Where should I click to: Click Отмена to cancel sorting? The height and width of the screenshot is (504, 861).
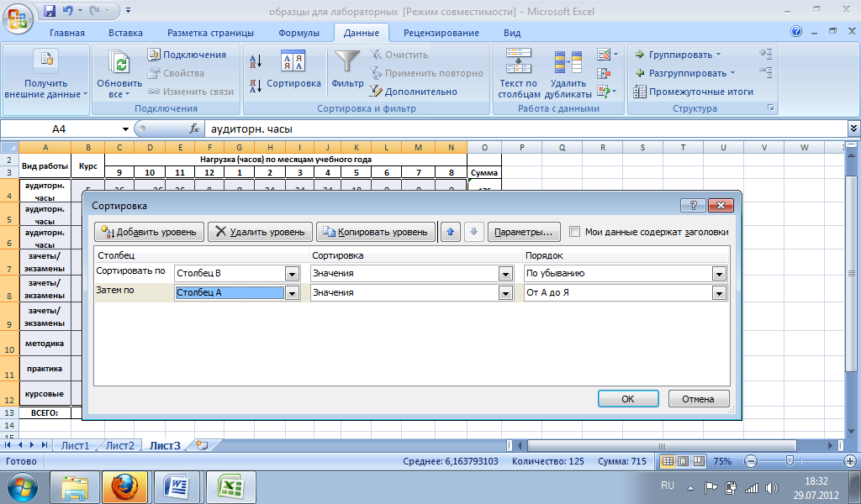point(699,399)
